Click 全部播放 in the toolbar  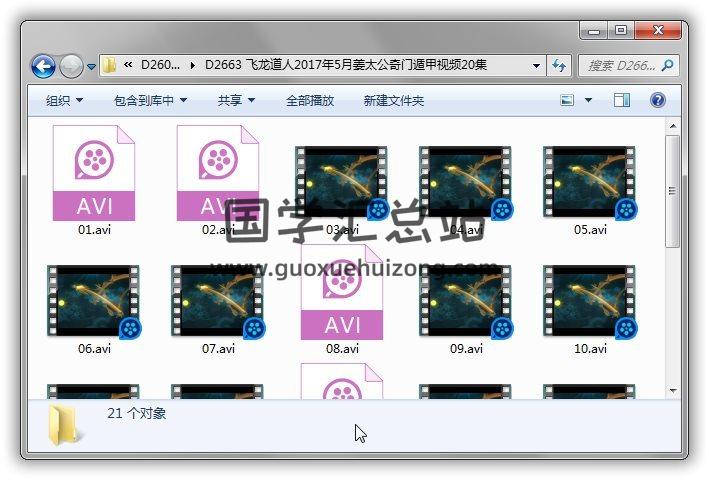point(310,100)
